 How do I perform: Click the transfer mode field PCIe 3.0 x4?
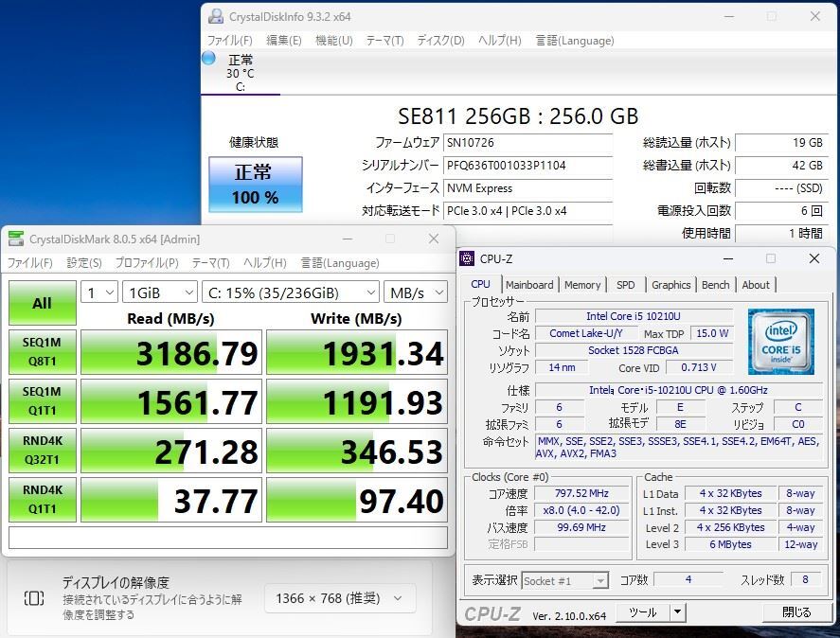pyautogui.click(x=527, y=211)
